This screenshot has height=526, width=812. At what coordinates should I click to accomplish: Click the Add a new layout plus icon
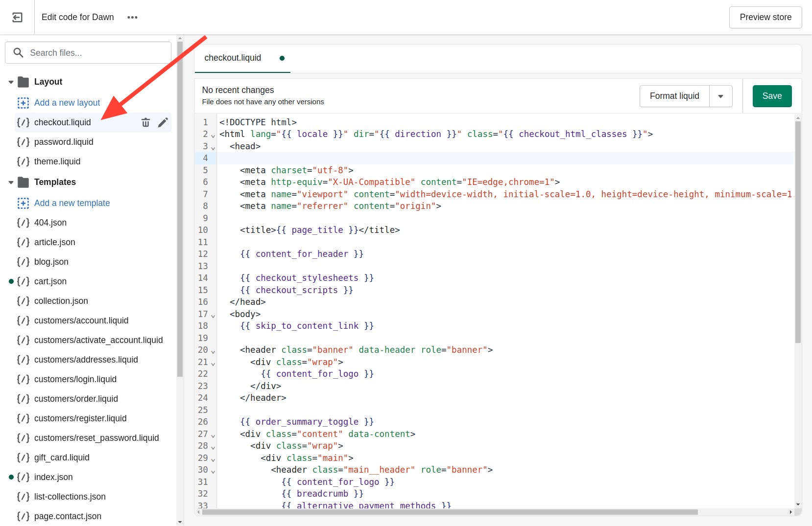[x=23, y=103]
